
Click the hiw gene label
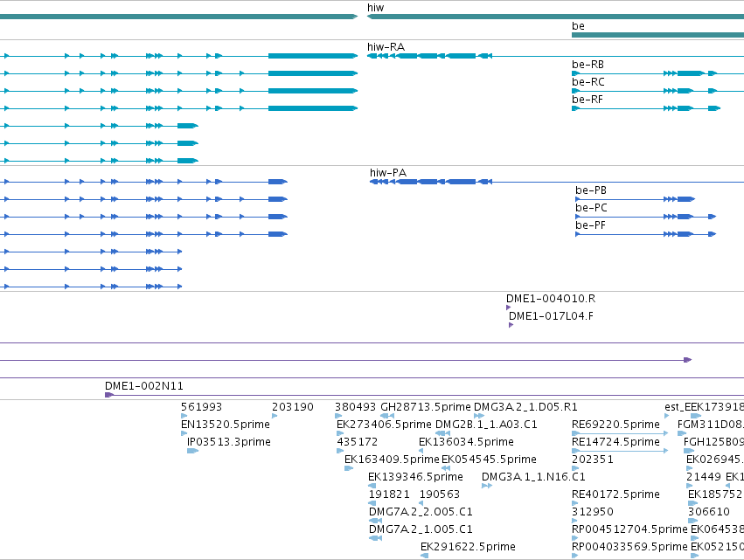[375, 8]
